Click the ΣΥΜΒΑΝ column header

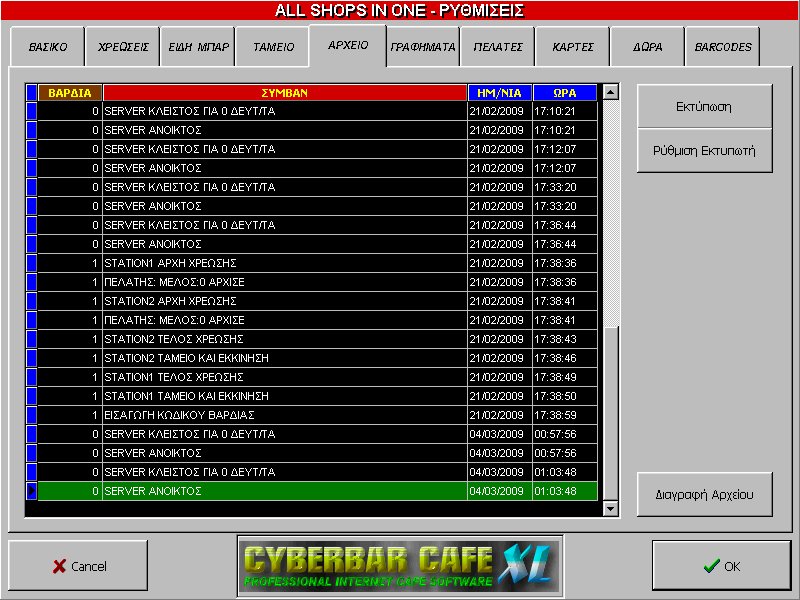click(284, 93)
